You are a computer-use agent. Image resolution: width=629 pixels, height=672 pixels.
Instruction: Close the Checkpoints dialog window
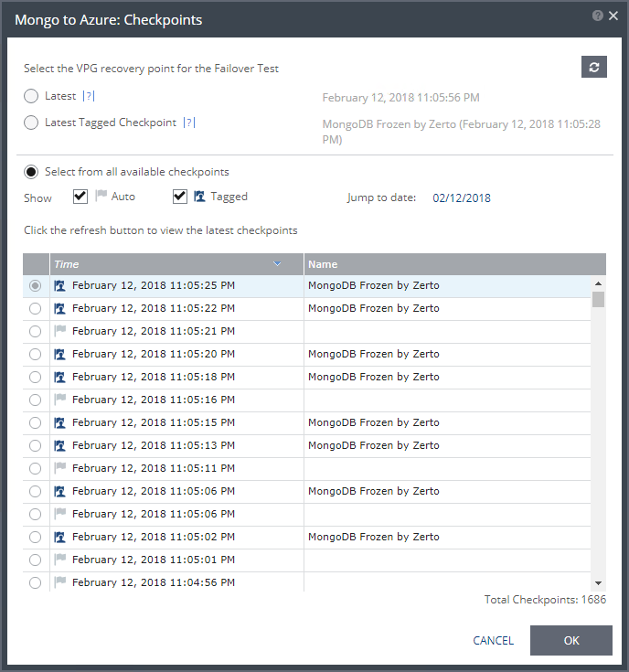pyautogui.click(x=613, y=16)
